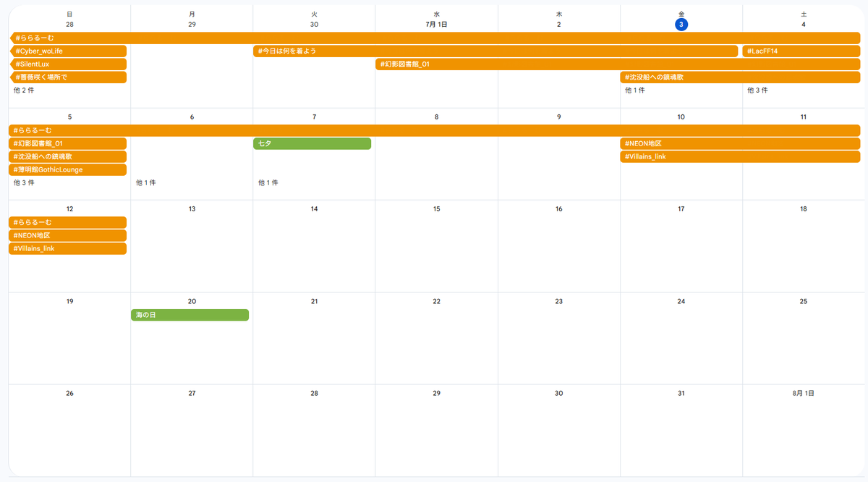The width and height of the screenshot is (868, 482).
Task: Open #幻影図書館_01 event on July 5
Action: click(68, 144)
